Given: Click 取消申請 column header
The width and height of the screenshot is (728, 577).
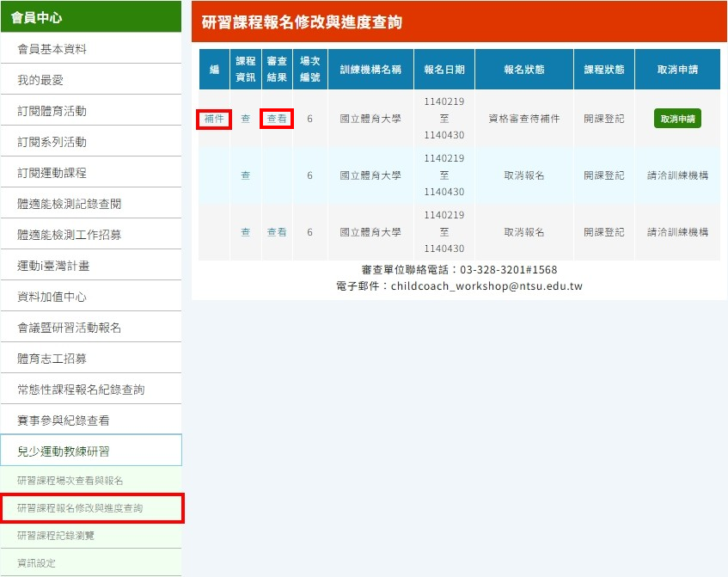Looking at the screenshot, I should pos(677,69).
